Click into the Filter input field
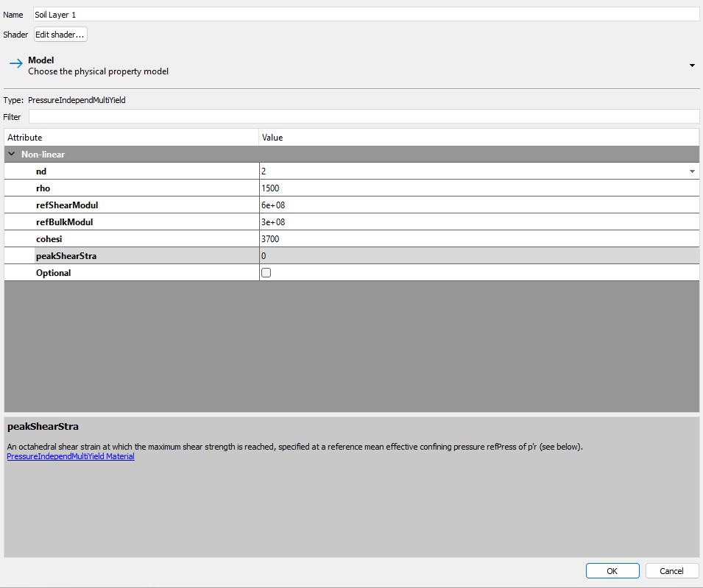 (364, 116)
